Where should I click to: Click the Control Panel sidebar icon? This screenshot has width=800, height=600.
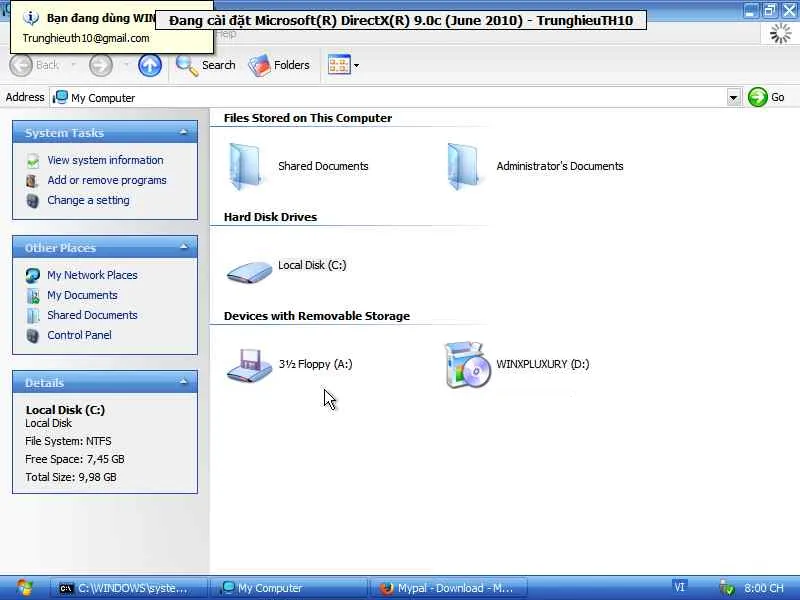pos(32,335)
